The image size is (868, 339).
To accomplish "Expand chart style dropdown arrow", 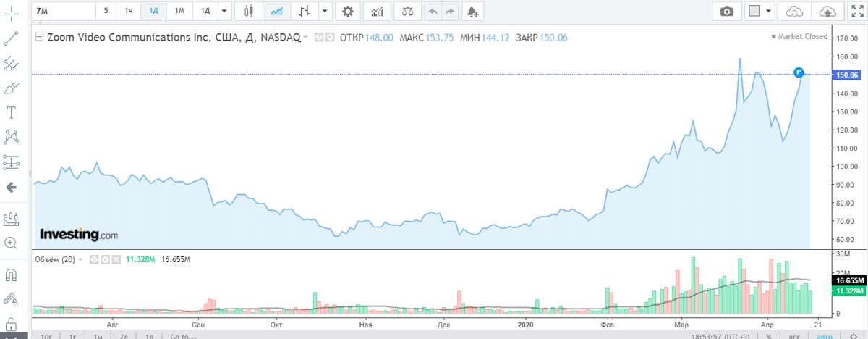I will click(x=325, y=11).
